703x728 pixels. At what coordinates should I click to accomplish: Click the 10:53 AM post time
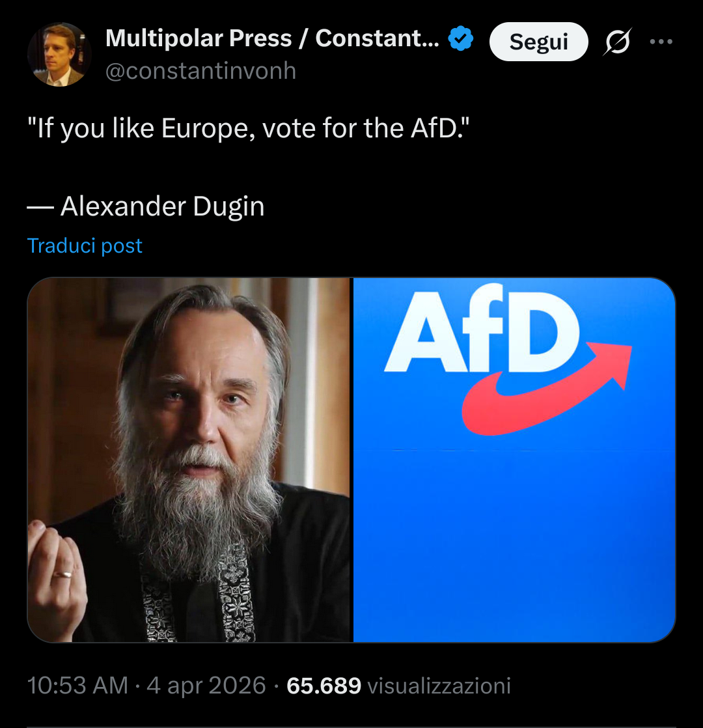coord(77,685)
